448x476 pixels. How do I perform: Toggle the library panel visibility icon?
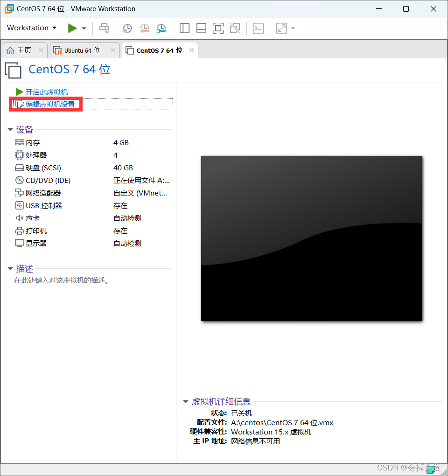[184, 28]
